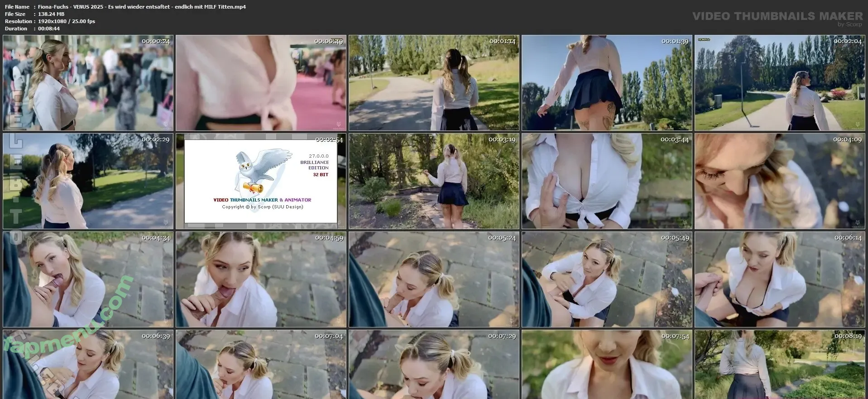The width and height of the screenshot is (868, 399).
Task: Open the thumbnail timestamped 00:03:19
Action: click(x=434, y=181)
